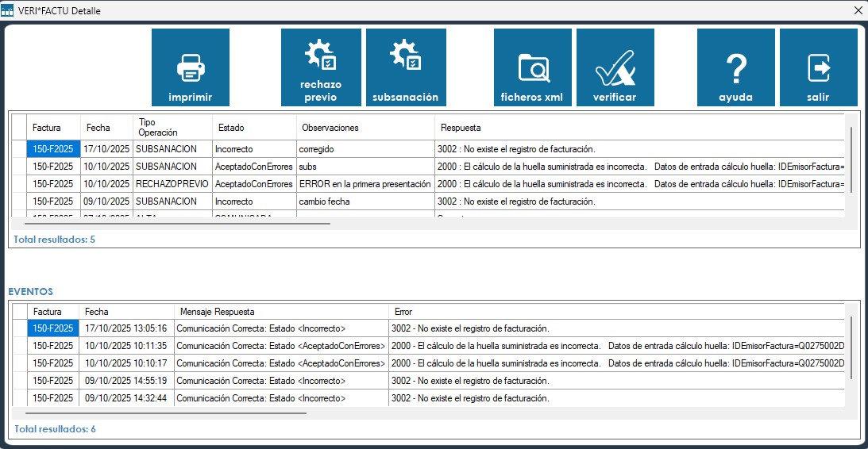Viewport: 868px width, 449px height.
Task: Open ficheros xml folder search
Action: tap(533, 67)
